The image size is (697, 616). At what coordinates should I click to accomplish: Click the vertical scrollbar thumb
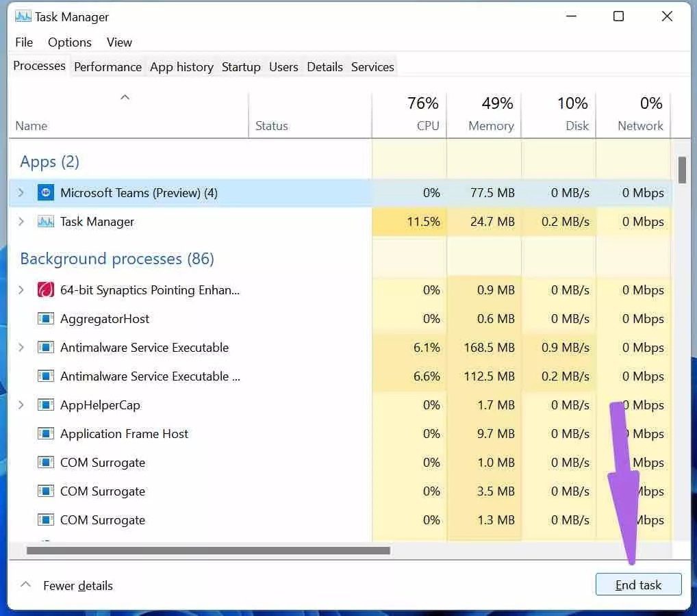tap(682, 170)
